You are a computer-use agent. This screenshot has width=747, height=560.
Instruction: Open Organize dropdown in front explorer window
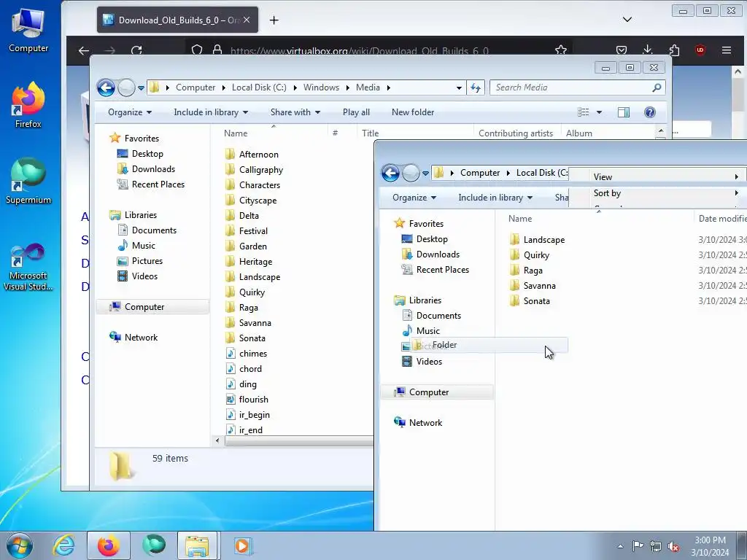point(414,198)
